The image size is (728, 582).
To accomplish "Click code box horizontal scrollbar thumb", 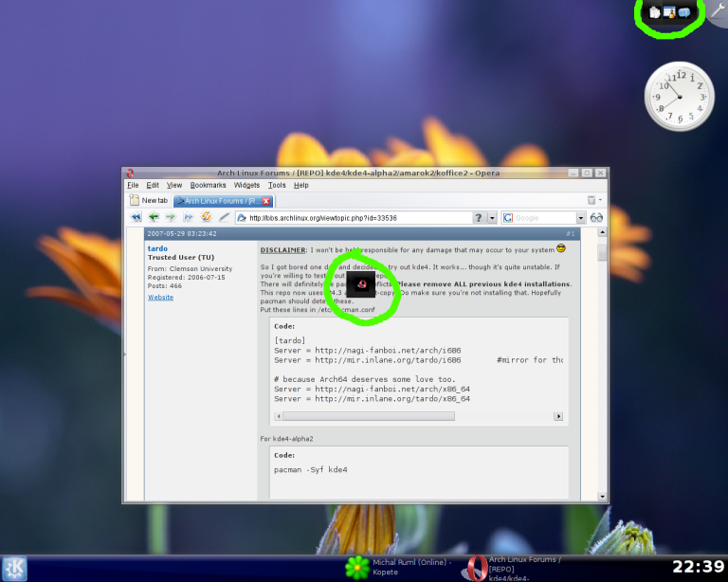I will coord(369,416).
